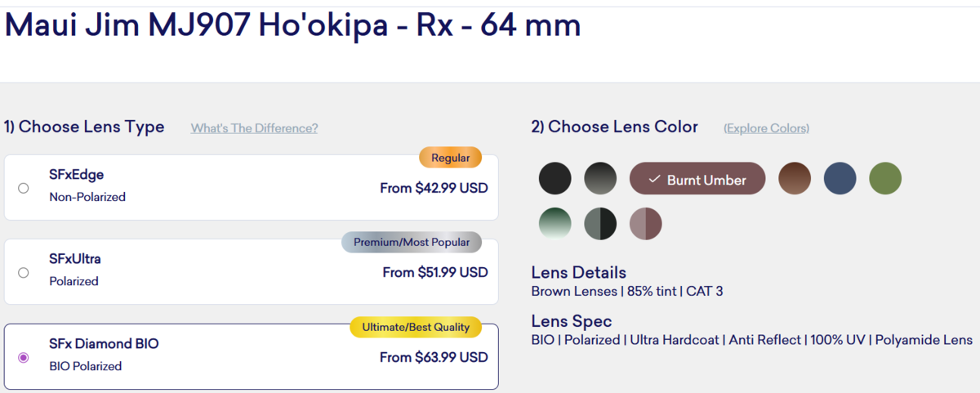Choose the split grey and black swatch
The width and height of the screenshot is (980, 393).
pos(600,224)
